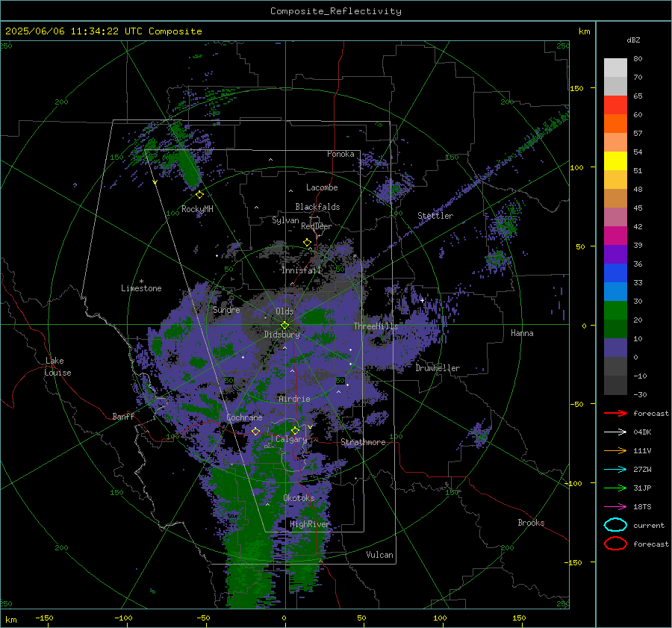Click the Innisfail city label
The image size is (672, 628).
click(x=301, y=270)
